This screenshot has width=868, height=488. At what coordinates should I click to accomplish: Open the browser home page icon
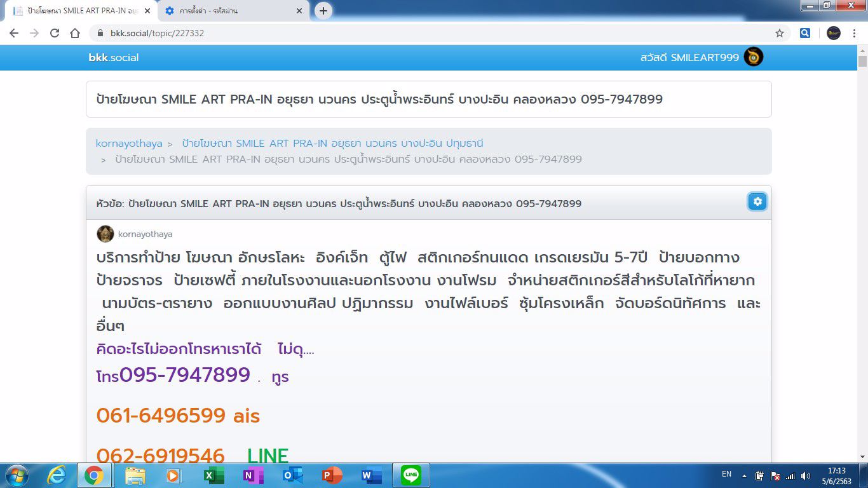(75, 33)
